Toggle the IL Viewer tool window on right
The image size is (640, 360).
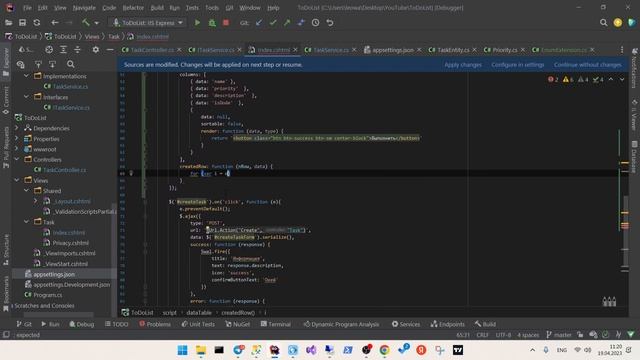tap(634, 115)
